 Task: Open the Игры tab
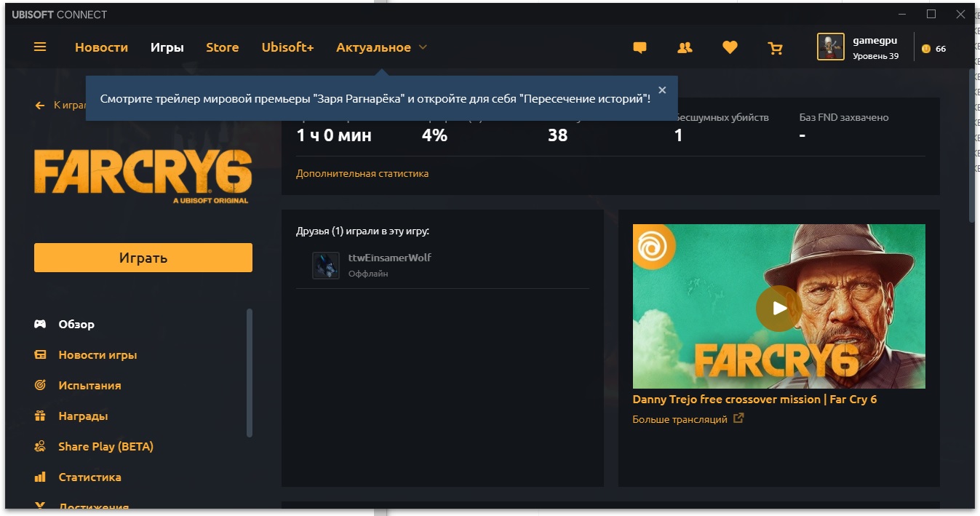(x=167, y=47)
